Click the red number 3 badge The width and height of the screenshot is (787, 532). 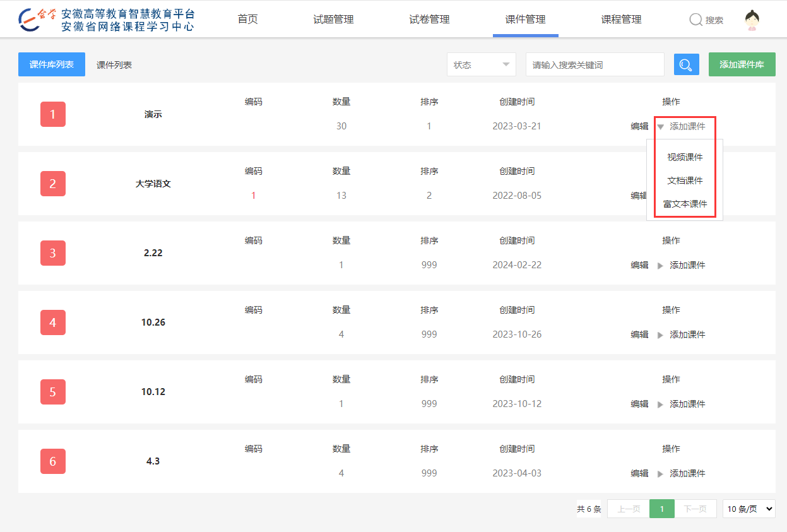[x=52, y=253]
